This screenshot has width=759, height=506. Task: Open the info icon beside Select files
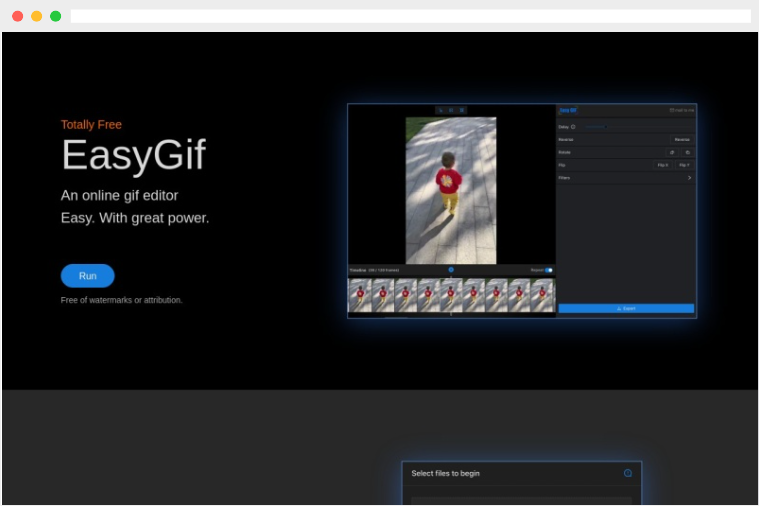pyautogui.click(x=628, y=473)
